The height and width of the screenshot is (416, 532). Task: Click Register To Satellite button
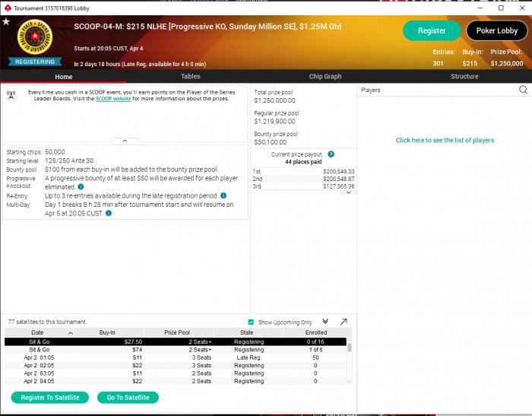[50, 397]
